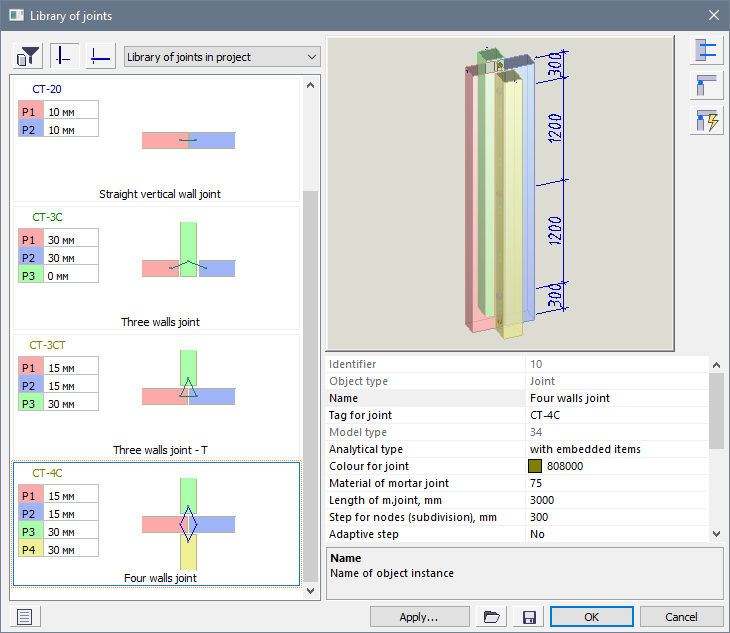Image resolution: width=730 pixels, height=633 pixels.
Task: Click the 808000 colour swatch for joint
Action: tap(536, 467)
